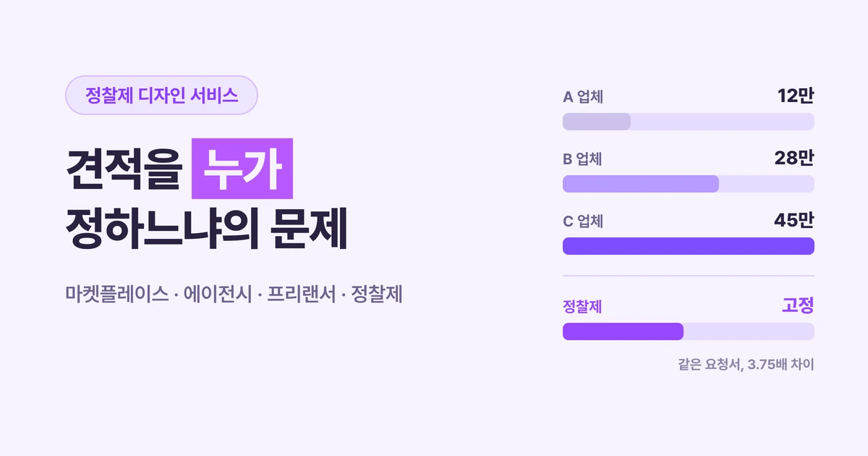
Task: Click the B 업체 label
Action: coord(583,159)
